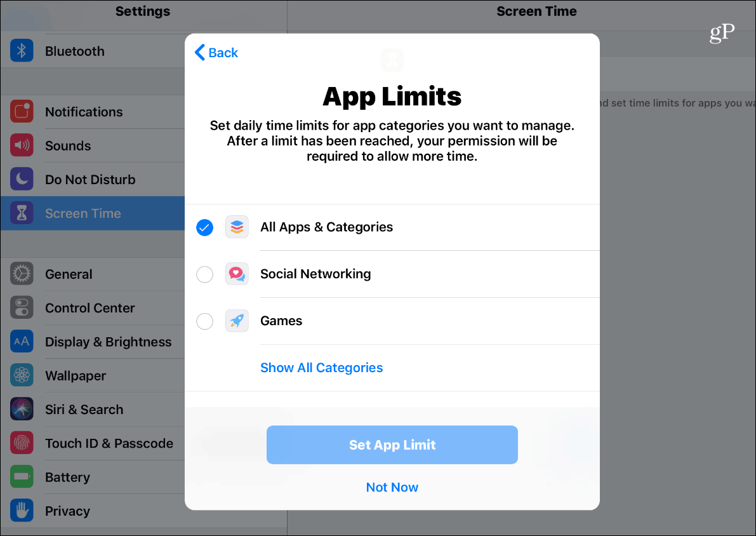Select the Social Networking radio circle
The image size is (756, 536).
pos(204,274)
